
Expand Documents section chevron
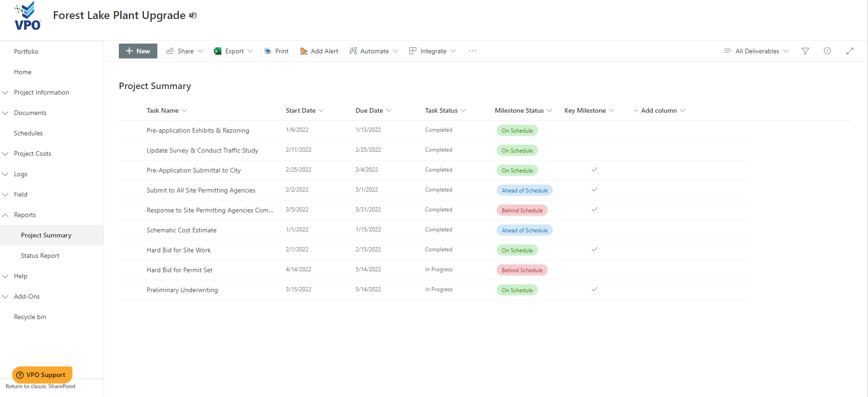coord(6,113)
